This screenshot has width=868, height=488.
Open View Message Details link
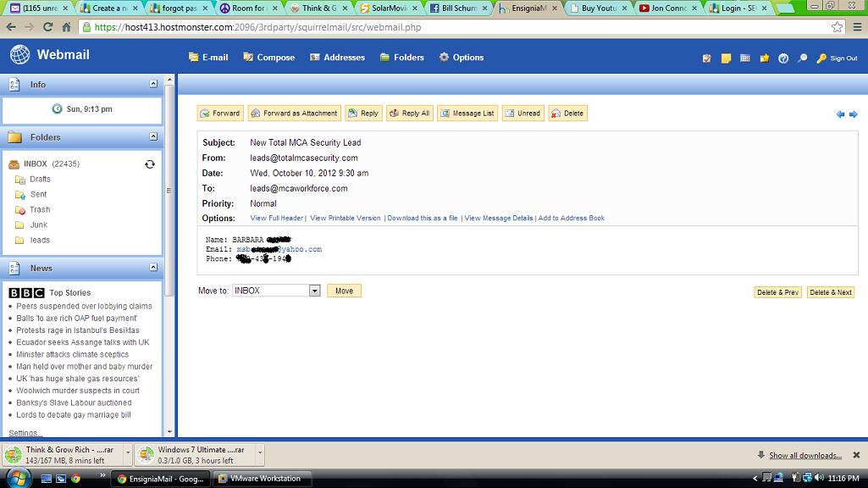click(499, 219)
